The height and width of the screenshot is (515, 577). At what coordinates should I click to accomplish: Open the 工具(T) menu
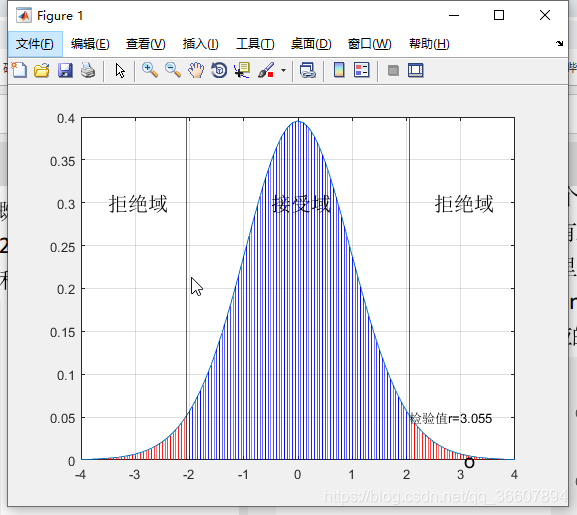pos(255,44)
